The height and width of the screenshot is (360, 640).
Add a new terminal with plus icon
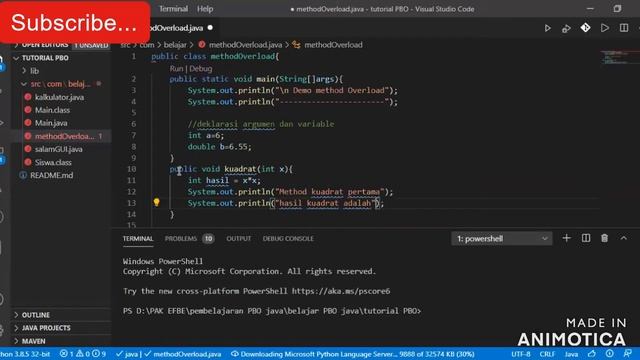[x=566, y=238]
